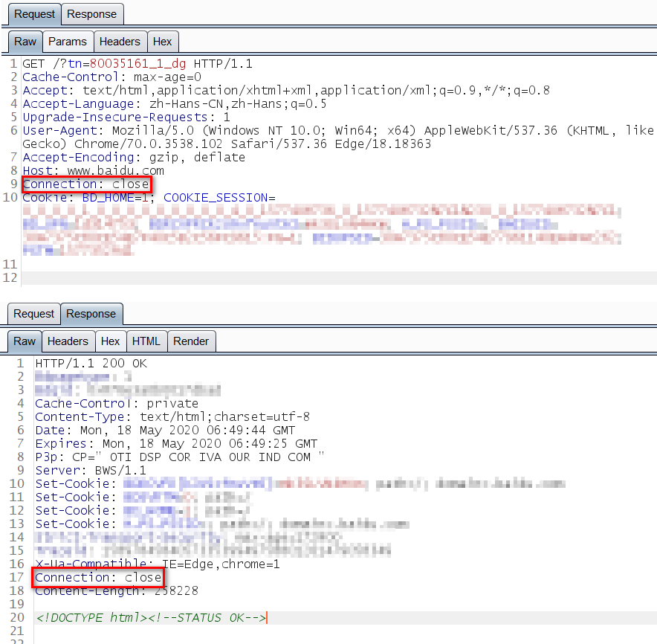
Task: Click the Cache-Control: max-age=0 header line
Action: pos(112,77)
